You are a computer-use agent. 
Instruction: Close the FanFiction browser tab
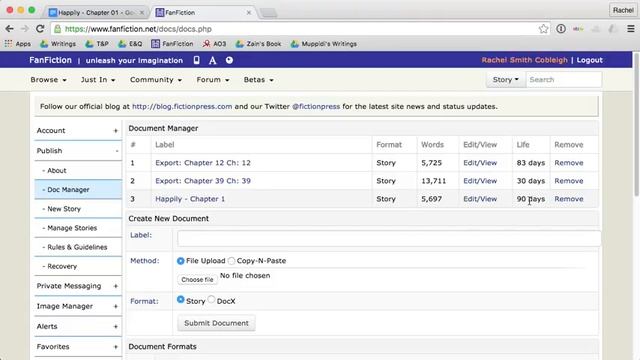249,13
